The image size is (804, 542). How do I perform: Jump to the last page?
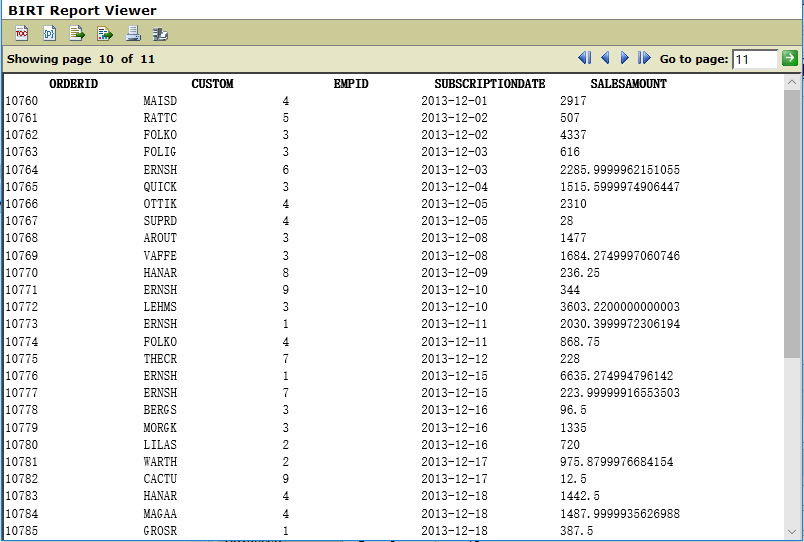[644, 59]
